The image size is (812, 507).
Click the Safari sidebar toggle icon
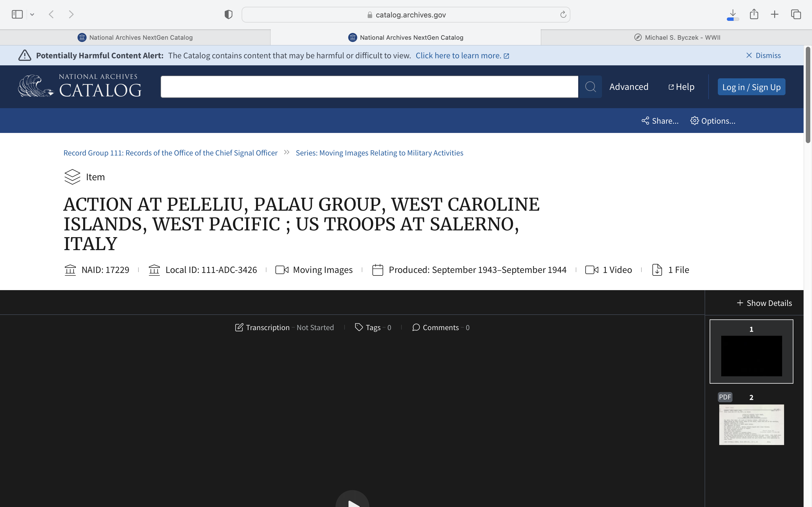point(17,14)
